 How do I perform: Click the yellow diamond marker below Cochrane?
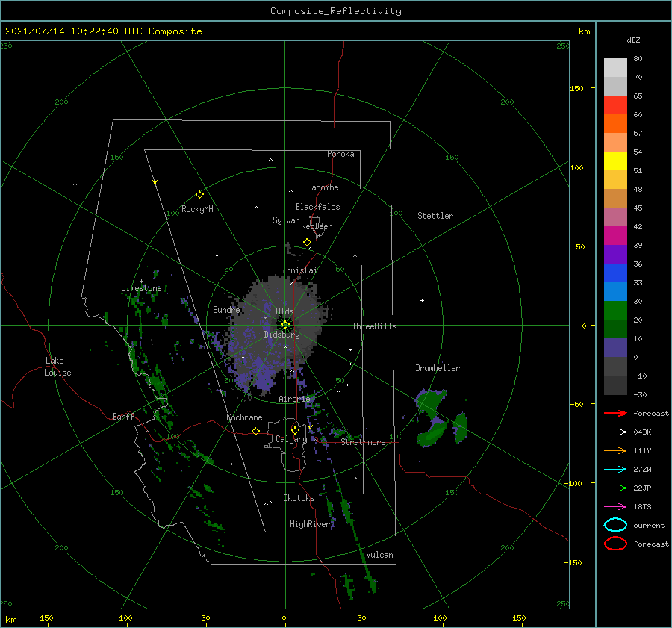pyautogui.click(x=255, y=432)
